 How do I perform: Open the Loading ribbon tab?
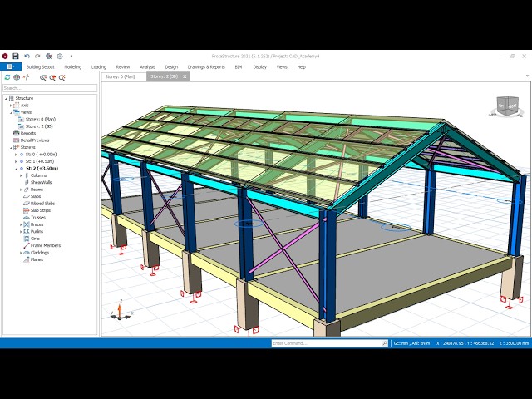(x=99, y=67)
